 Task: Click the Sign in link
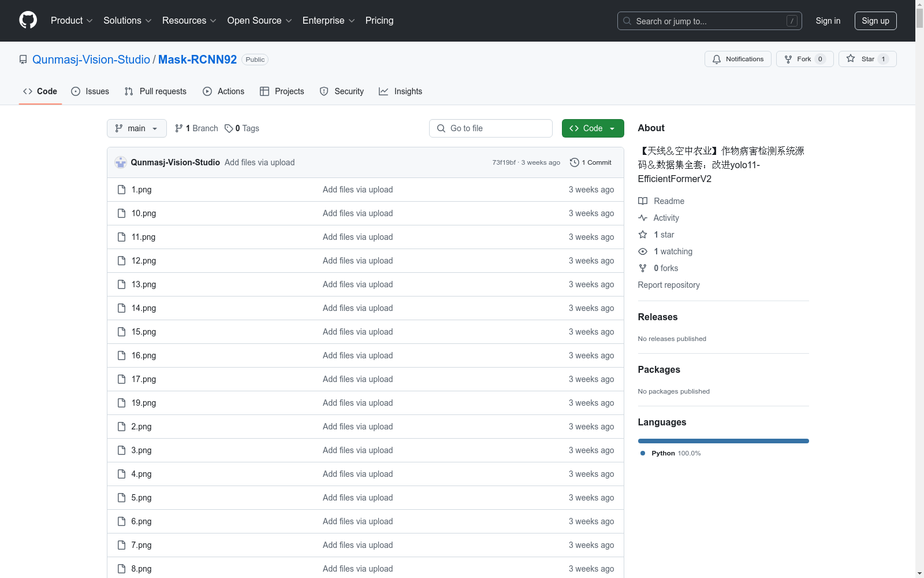[x=828, y=21]
